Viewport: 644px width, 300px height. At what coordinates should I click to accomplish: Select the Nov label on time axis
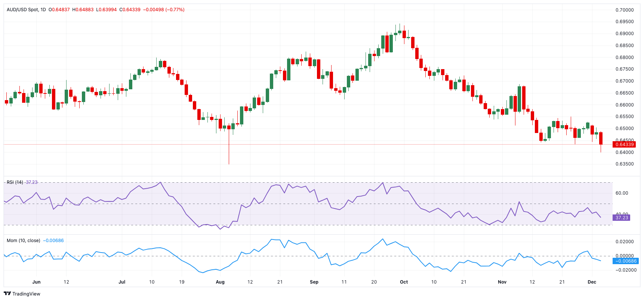pos(502,282)
